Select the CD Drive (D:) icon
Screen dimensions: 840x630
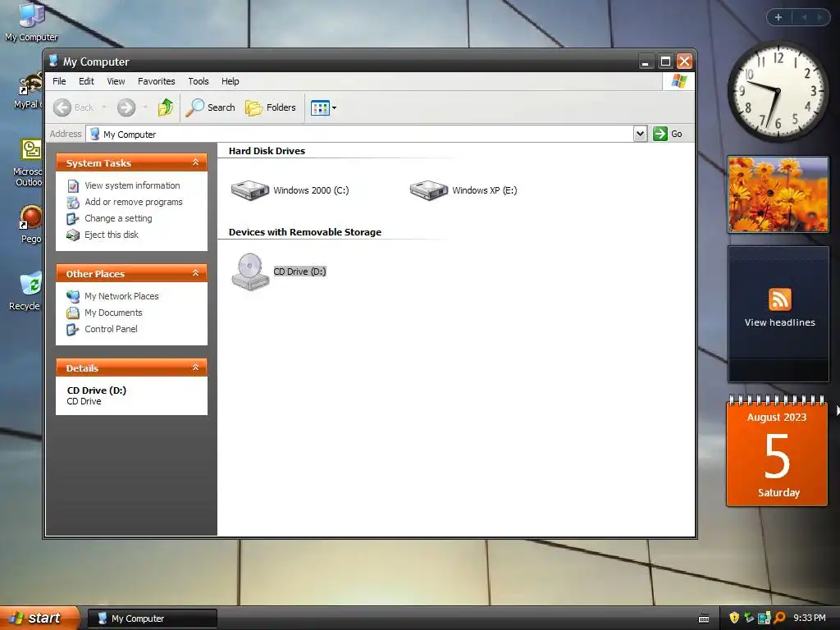tap(250, 272)
